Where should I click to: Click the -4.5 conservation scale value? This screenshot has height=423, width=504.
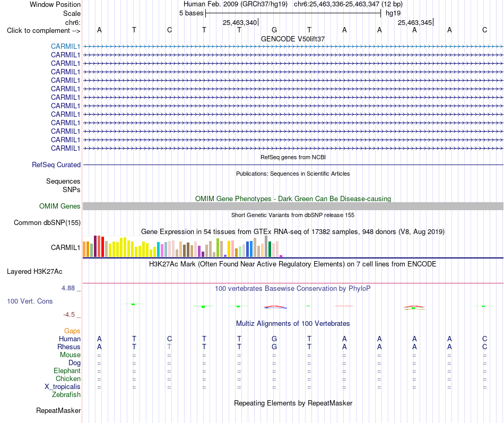[69, 315]
